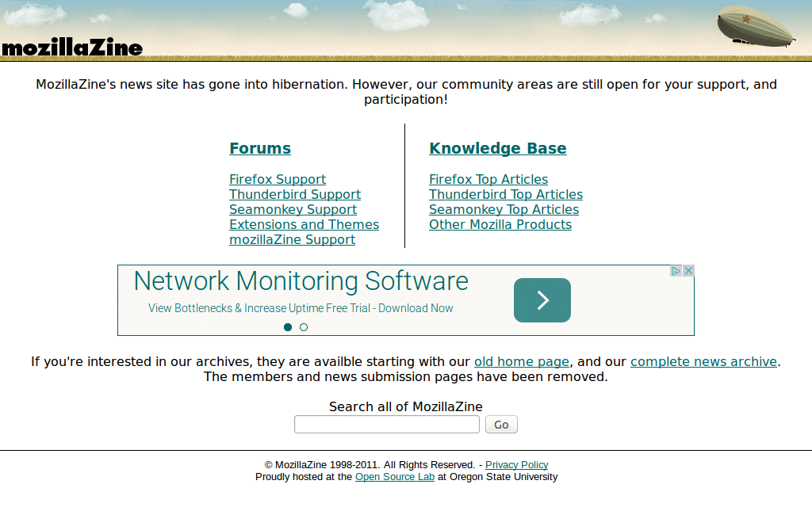Viewport: 812px width, 511px height.
Task: Visit the Open Source Lab link
Action: 395,477
